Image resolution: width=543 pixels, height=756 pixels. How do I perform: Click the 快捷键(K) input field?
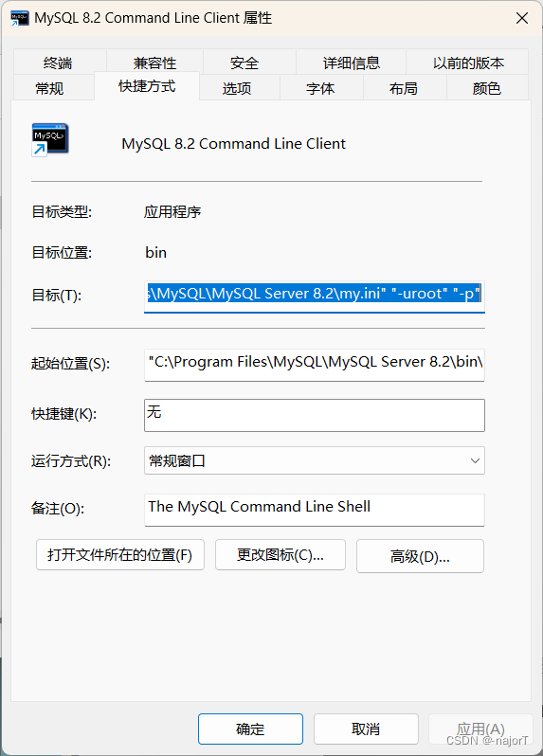tap(315, 415)
